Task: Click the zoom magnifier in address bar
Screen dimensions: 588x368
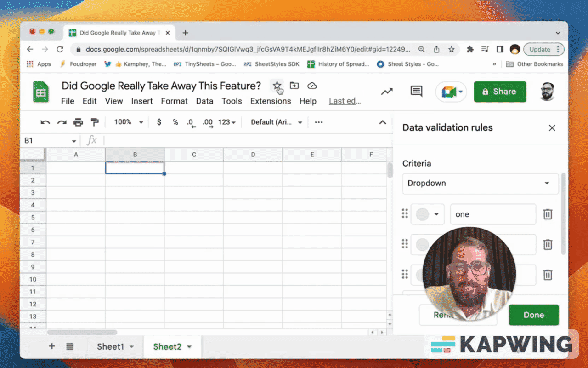Action: pyautogui.click(x=421, y=49)
